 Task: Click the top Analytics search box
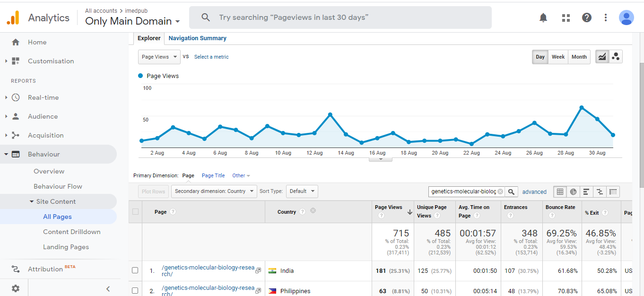tap(340, 17)
